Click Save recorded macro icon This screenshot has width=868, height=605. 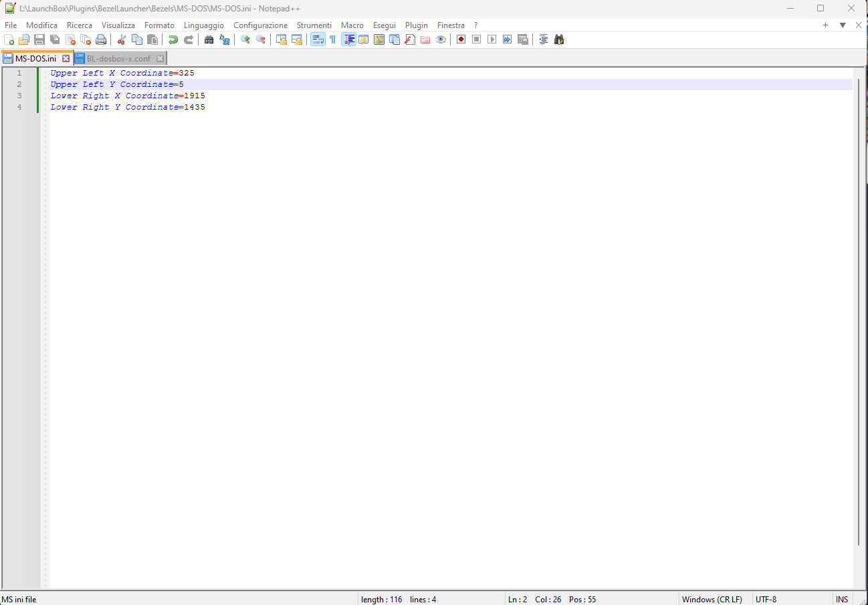click(x=523, y=39)
